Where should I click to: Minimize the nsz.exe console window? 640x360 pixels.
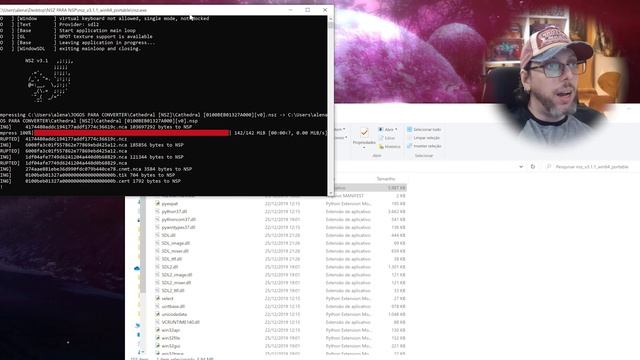click(x=290, y=10)
